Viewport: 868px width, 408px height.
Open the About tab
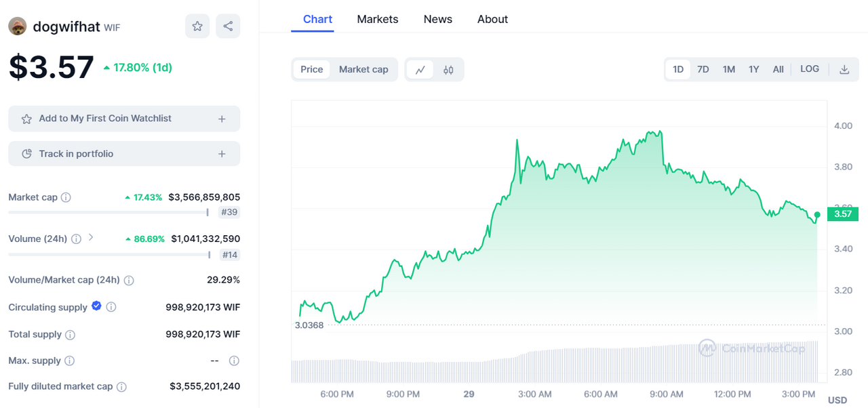(x=492, y=19)
